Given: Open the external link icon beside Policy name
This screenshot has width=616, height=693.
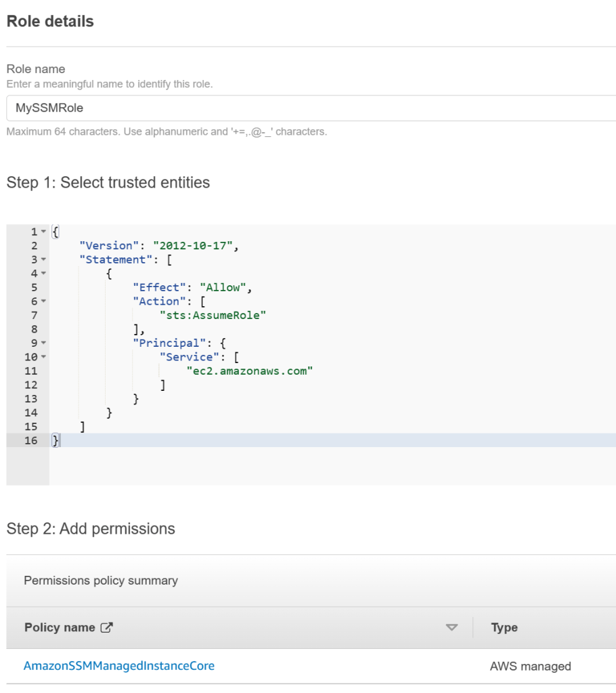Looking at the screenshot, I should pyautogui.click(x=106, y=627).
